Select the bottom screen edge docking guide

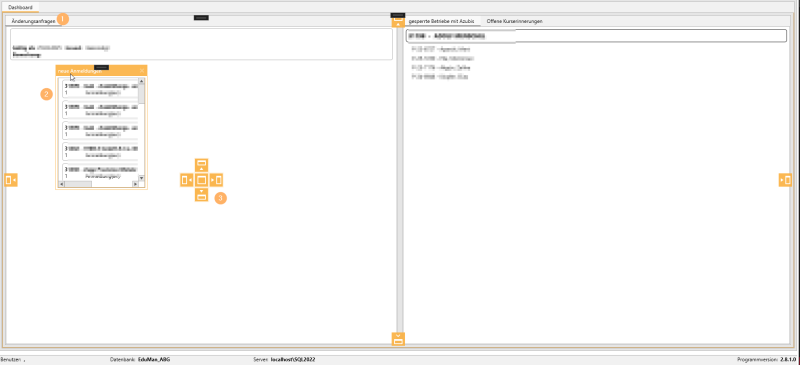[x=398, y=338]
